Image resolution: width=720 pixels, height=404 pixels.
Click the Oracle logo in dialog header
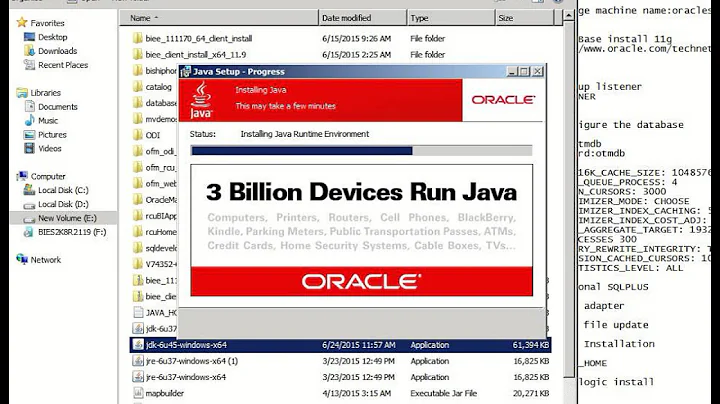503,100
